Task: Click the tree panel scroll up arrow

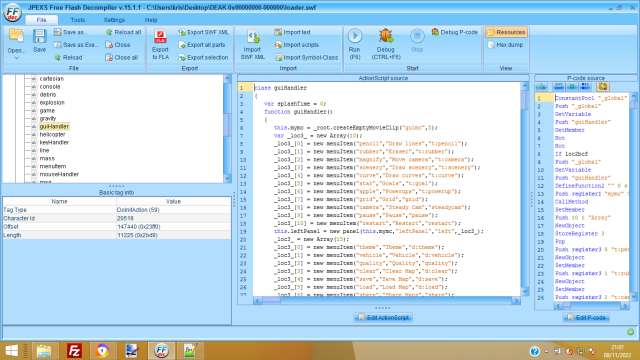Action: click(x=228, y=78)
